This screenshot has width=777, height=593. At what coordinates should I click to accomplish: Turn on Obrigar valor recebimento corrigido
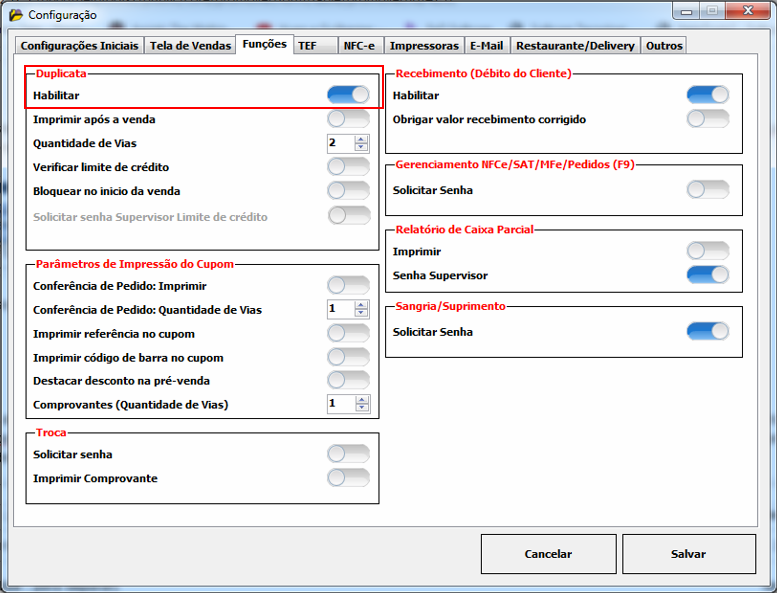point(707,119)
